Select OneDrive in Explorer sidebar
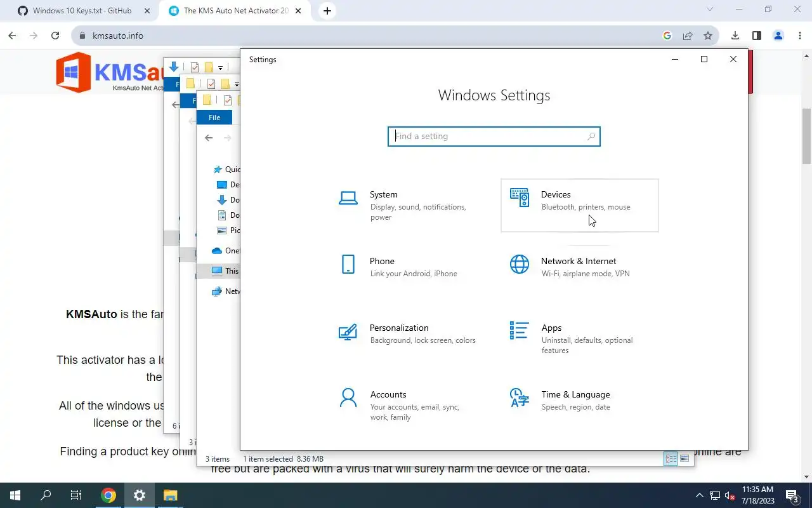 [226, 251]
